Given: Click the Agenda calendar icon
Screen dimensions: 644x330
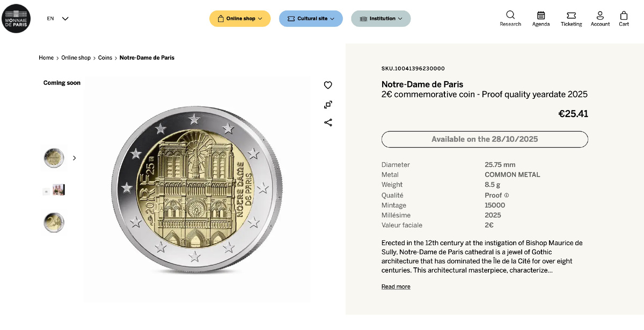Looking at the screenshot, I should pyautogui.click(x=540, y=14).
